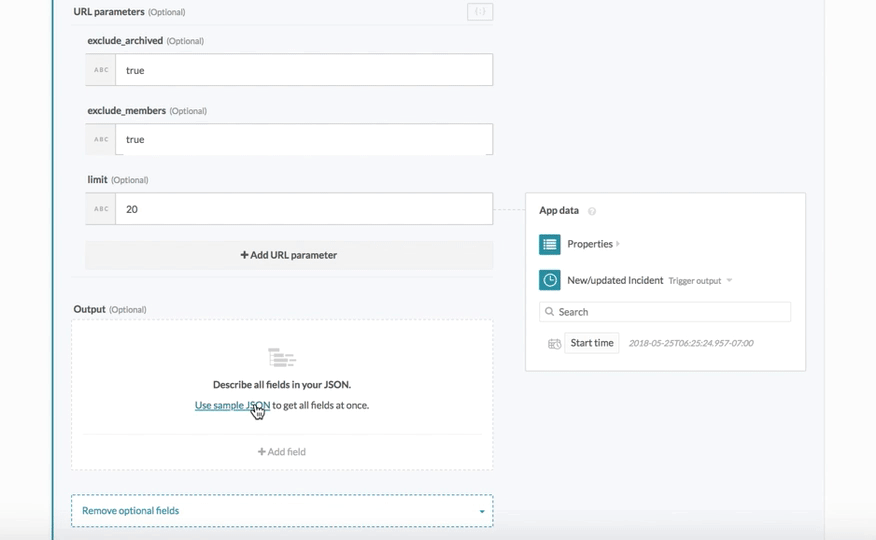The width and height of the screenshot is (876, 540).
Task: Open the App data help icon
Action: [x=592, y=211]
